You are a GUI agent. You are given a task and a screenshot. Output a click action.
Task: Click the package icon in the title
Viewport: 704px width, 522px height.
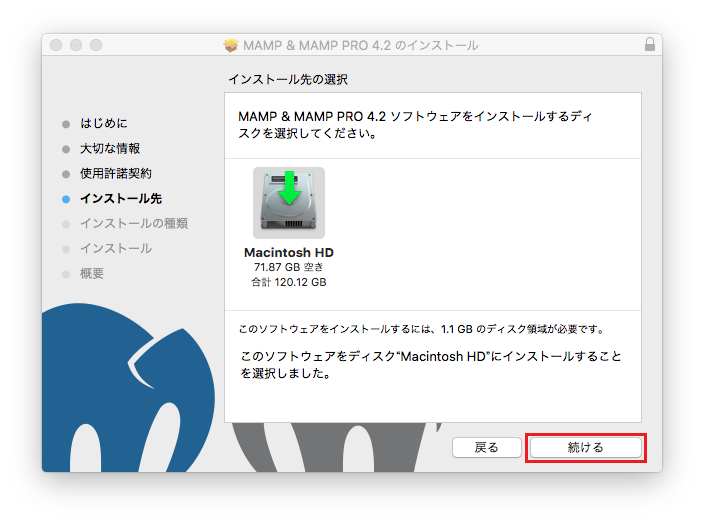point(231,45)
